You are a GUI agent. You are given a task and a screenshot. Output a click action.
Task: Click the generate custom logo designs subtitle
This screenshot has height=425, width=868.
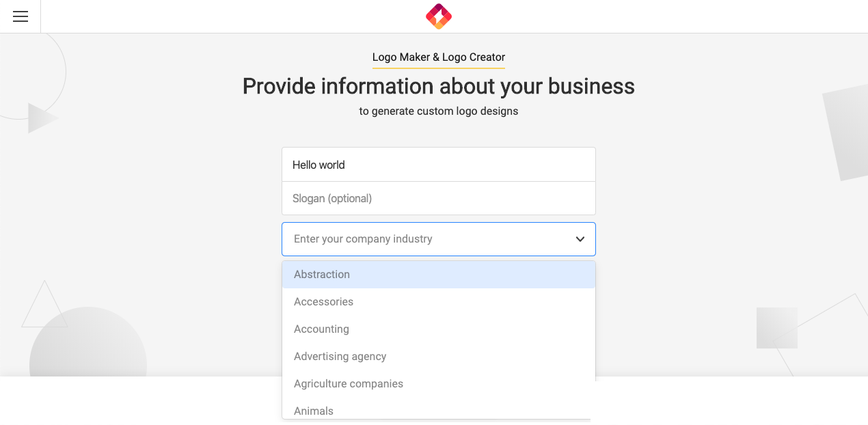[x=439, y=111]
